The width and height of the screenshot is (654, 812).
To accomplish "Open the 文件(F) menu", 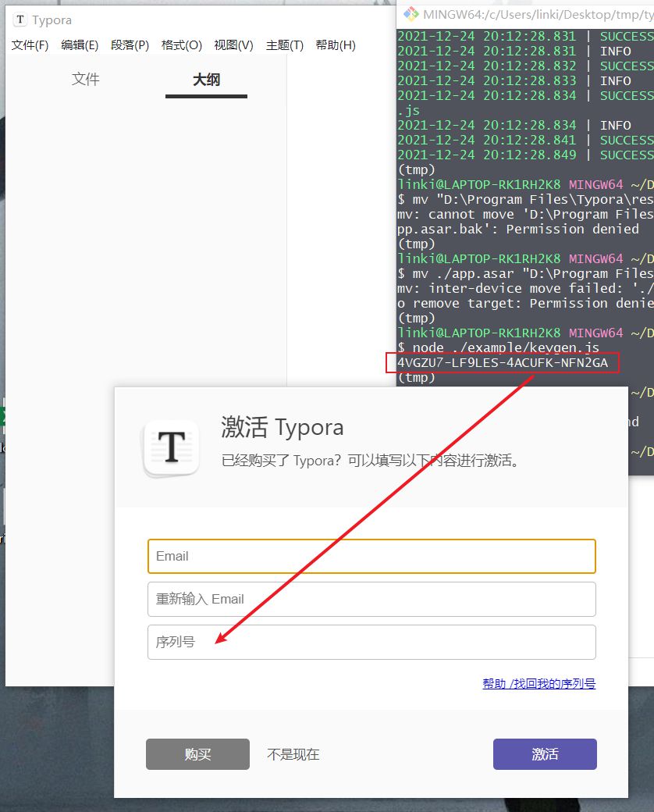I will (30, 45).
